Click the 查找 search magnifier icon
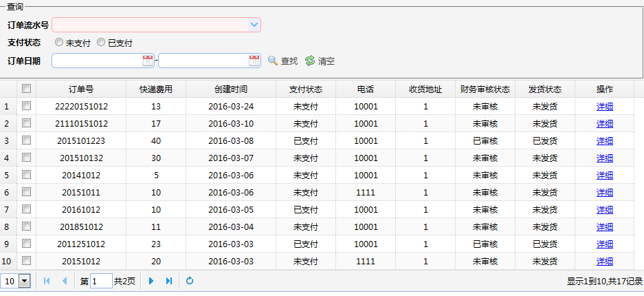Screen dimensions: 644x296 pyautogui.click(x=273, y=61)
